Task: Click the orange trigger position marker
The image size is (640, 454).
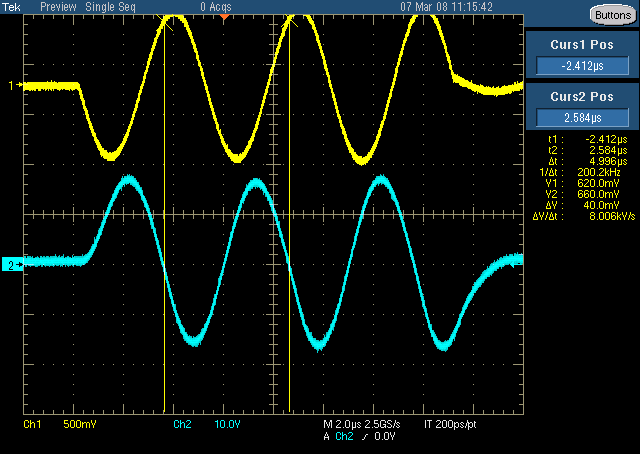Action: (x=224, y=17)
